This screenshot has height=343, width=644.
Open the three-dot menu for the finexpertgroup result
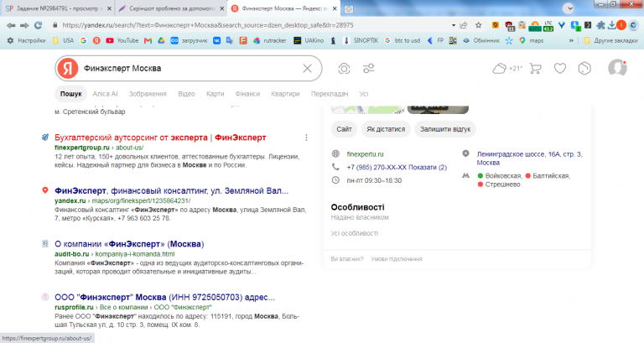(306, 138)
